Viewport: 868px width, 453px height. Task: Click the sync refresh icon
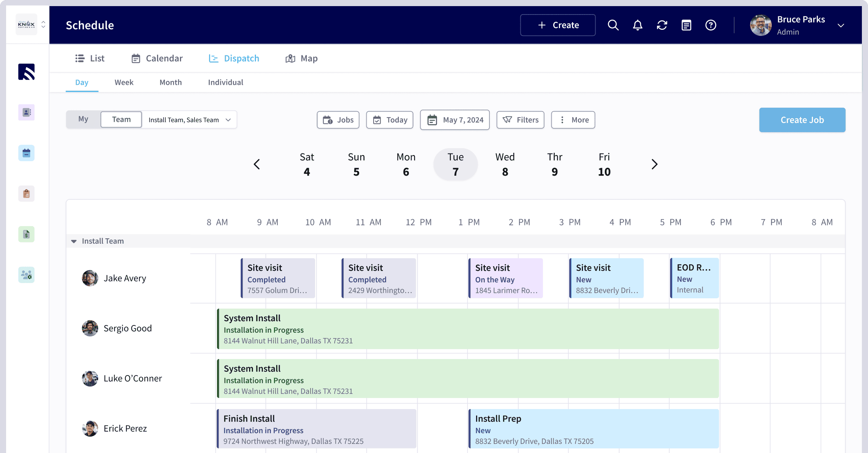tap(662, 25)
